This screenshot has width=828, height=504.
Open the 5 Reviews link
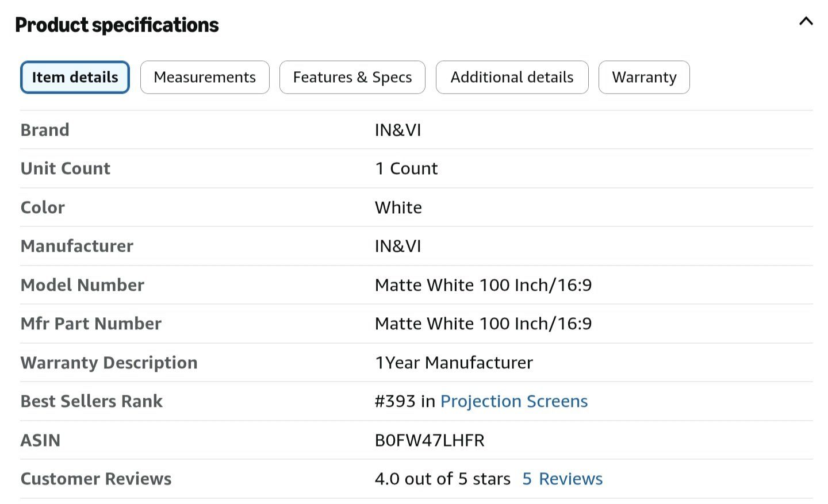(x=562, y=479)
